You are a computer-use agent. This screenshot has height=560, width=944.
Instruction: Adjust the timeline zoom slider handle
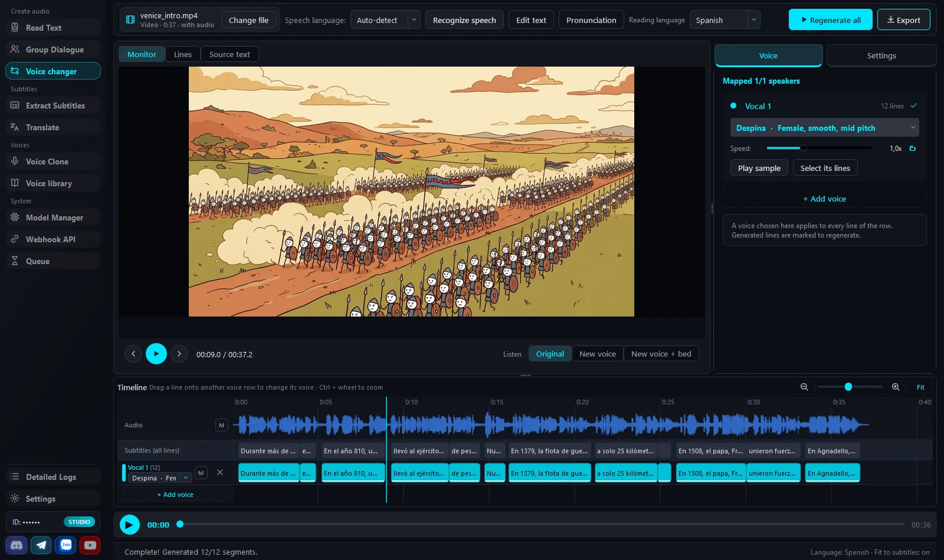click(848, 387)
